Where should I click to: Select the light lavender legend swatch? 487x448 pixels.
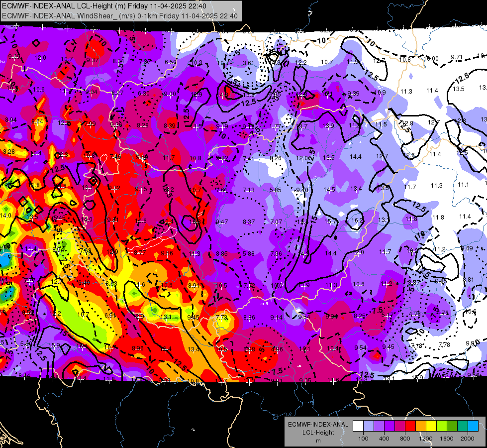[368, 426]
